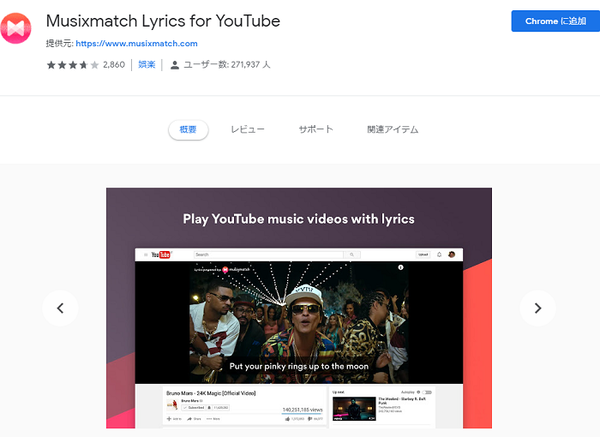This screenshot has height=437, width=600.
Task: Click the 'ユーザー数: 271,937 人' text
Action: [227, 65]
